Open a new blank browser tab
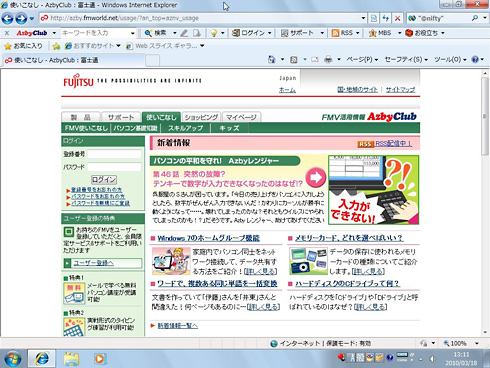490x368 pixels. point(153,61)
